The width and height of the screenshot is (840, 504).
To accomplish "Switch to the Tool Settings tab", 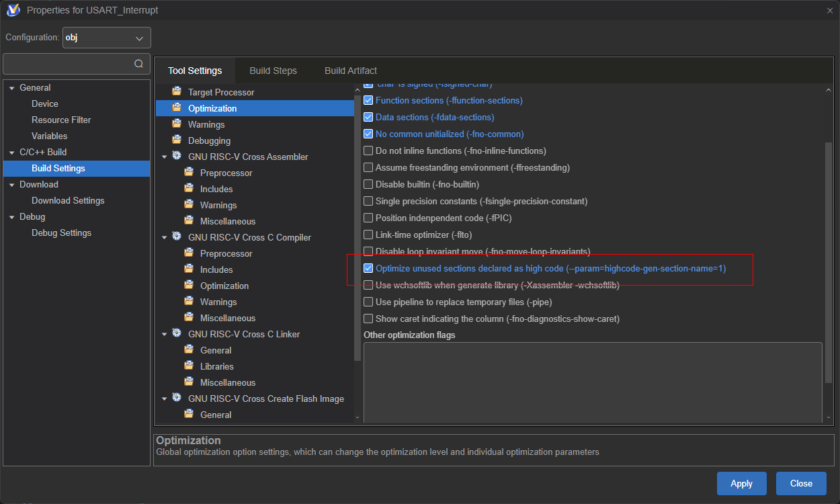I will tap(195, 71).
